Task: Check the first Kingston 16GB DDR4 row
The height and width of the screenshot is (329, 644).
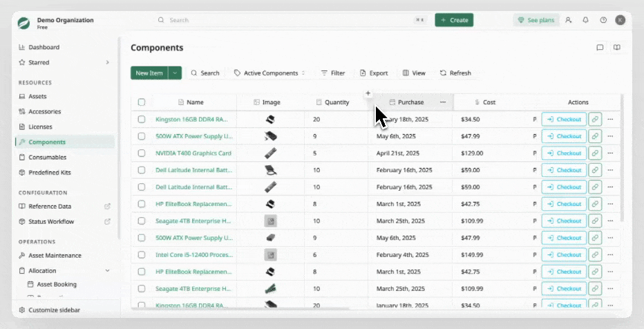Action: (x=142, y=119)
